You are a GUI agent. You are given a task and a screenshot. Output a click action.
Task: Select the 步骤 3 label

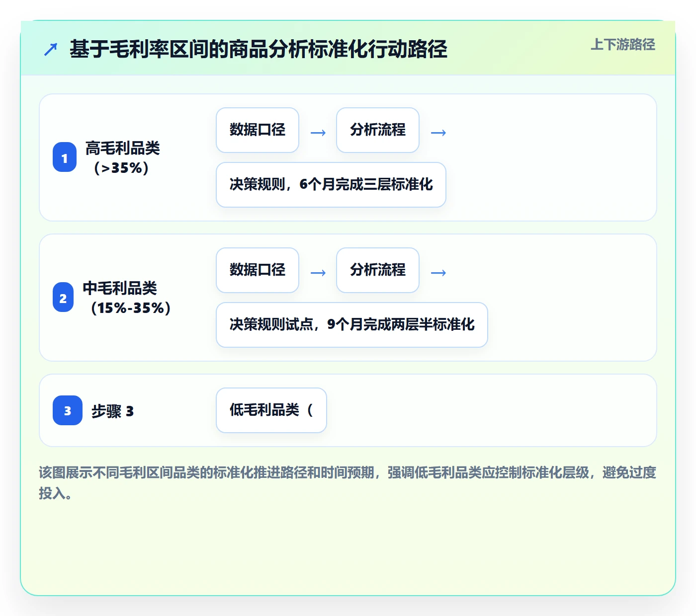coord(113,411)
